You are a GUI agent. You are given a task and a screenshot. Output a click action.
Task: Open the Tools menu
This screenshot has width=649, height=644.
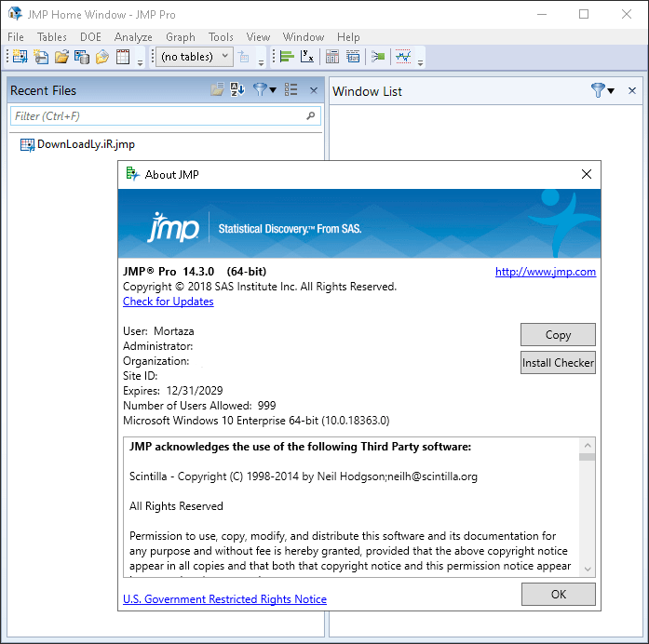click(221, 37)
